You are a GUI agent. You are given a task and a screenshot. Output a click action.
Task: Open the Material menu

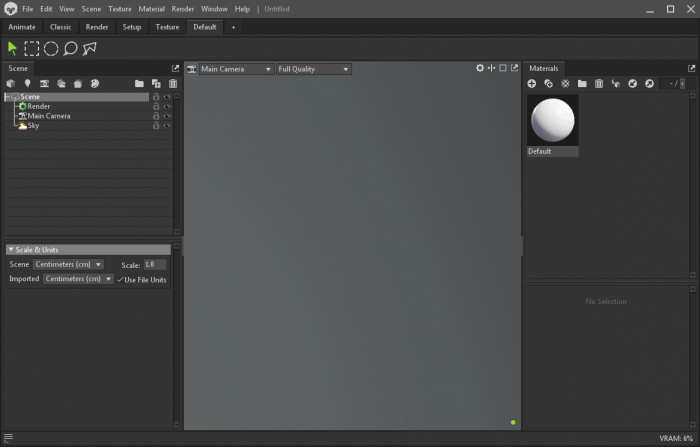[151, 9]
